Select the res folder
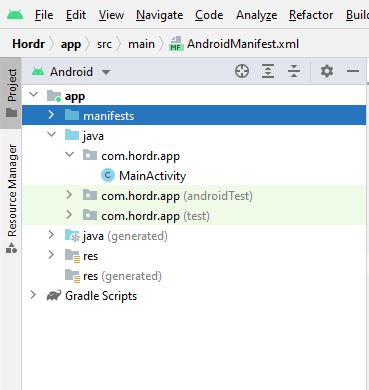This screenshot has height=390, width=369. coord(90,256)
